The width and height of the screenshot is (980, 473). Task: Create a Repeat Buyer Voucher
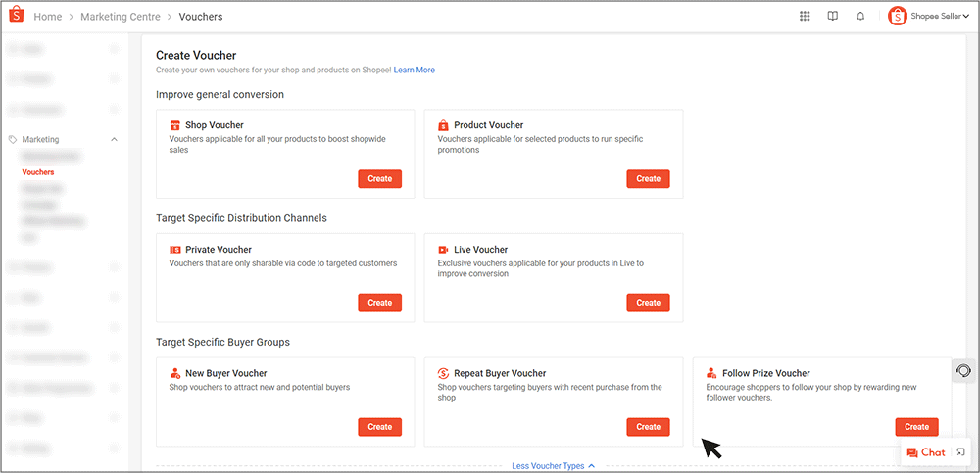point(648,427)
